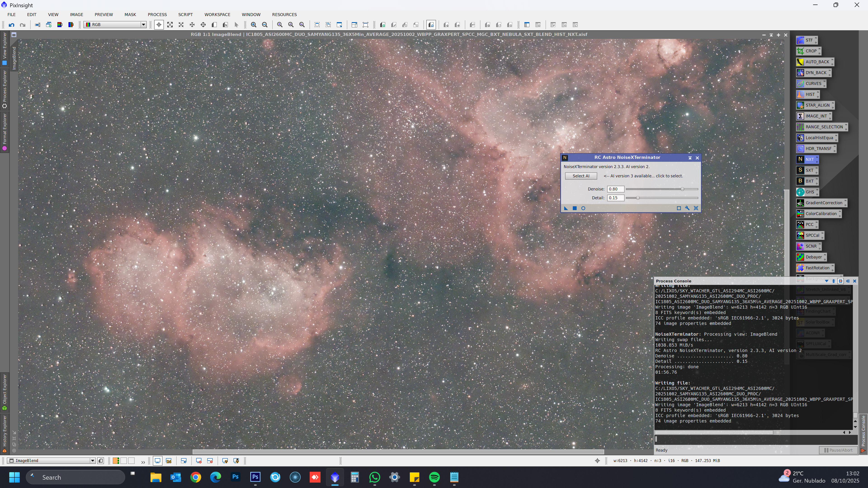Click the Denoise slider track
The height and width of the screenshot is (488, 868).
(654, 189)
